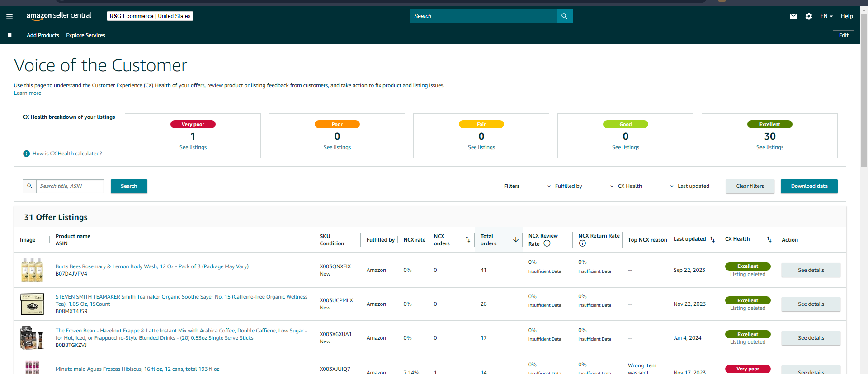Click the 31 Offer Listings heading
The height and width of the screenshot is (374, 868).
tap(56, 217)
